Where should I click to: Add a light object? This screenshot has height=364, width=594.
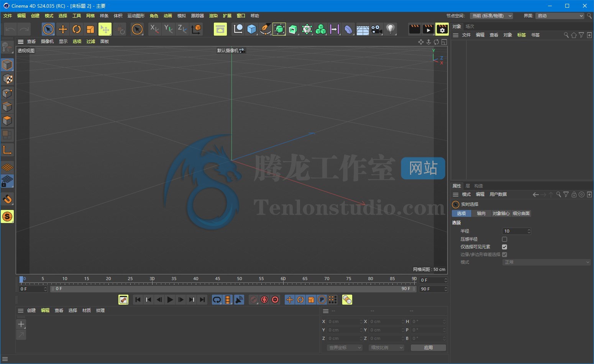pos(391,29)
